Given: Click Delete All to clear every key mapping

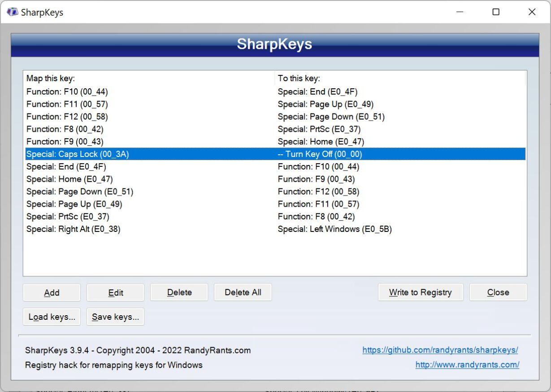Looking at the screenshot, I should 243,292.
